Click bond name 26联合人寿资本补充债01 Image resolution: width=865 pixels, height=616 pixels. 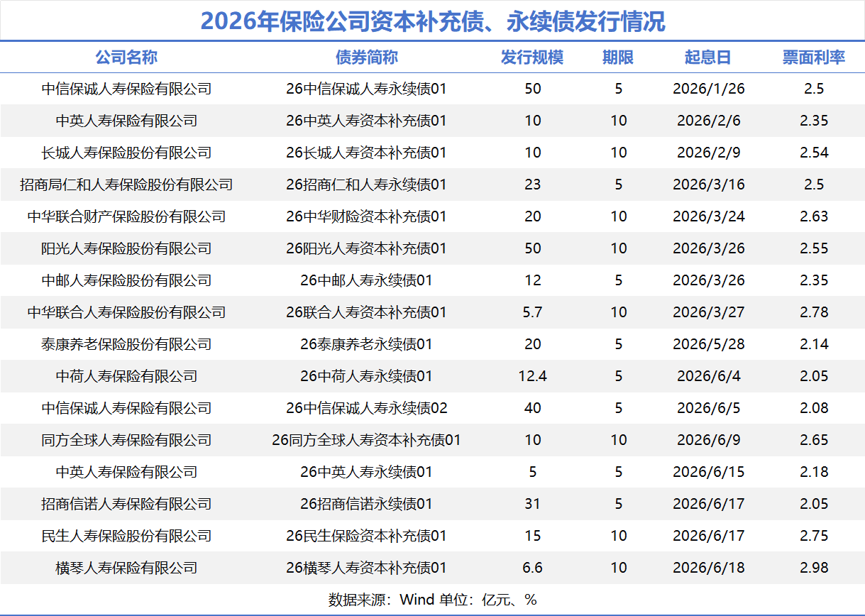tap(366, 312)
